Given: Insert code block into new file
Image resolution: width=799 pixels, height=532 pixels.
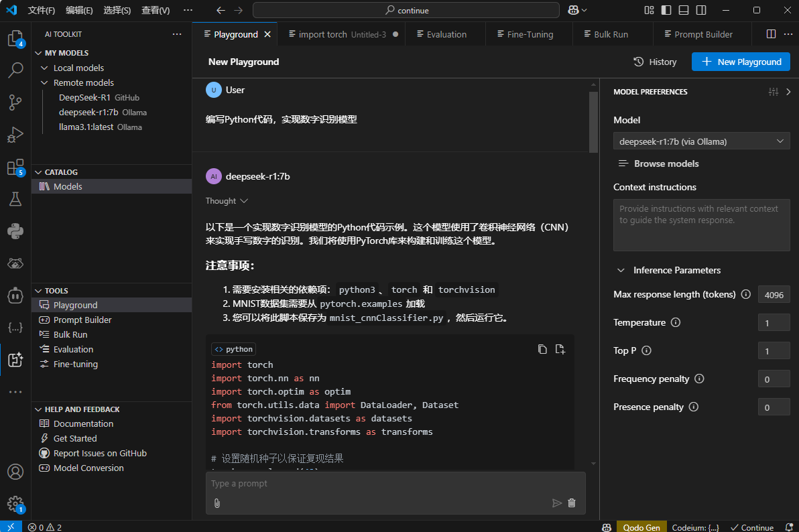Looking at the screenshot, I should [x=560, y=349].
